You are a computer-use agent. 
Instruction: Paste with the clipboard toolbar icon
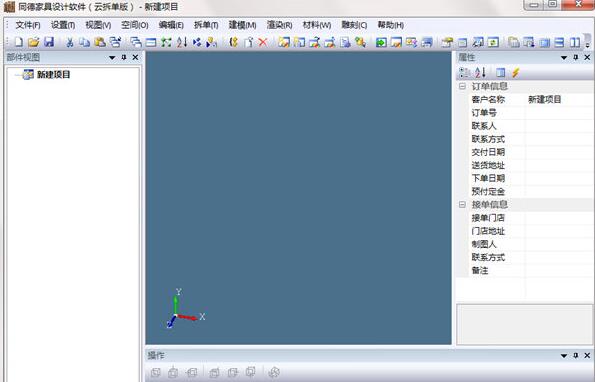pos(100,42)
